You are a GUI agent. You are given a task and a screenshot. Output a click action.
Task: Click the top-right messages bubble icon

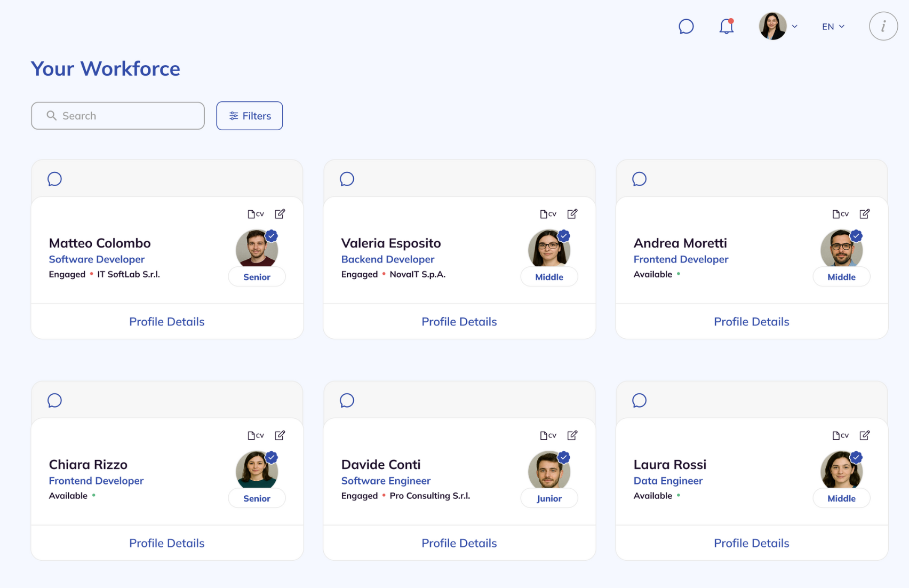click(686, 26)
